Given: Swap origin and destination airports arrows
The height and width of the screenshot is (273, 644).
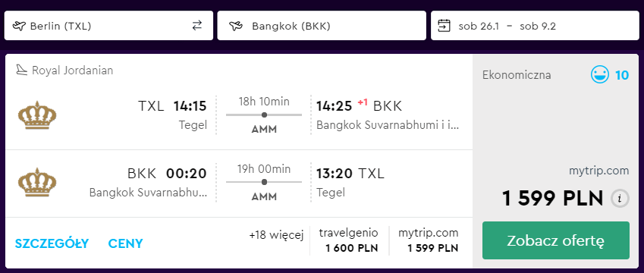Looking at the screenshot, I should (197, 26).
